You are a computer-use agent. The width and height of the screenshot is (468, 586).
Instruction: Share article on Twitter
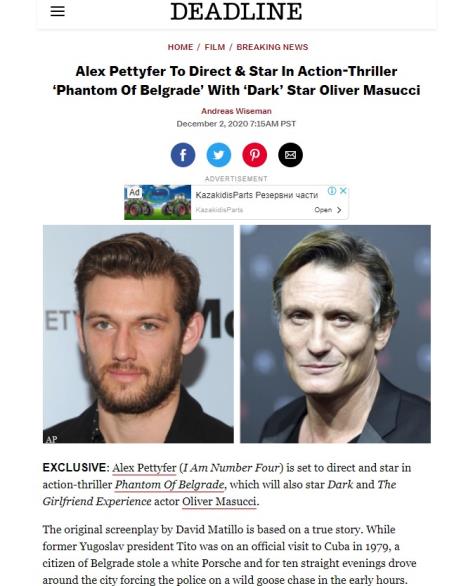click(x=219, y=155)
